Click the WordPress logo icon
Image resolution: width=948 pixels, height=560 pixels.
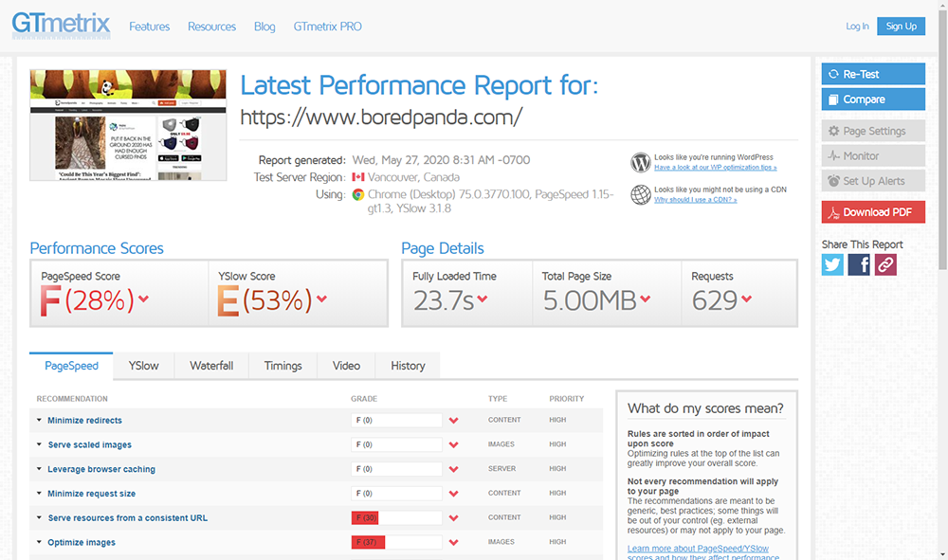(640, 162)
